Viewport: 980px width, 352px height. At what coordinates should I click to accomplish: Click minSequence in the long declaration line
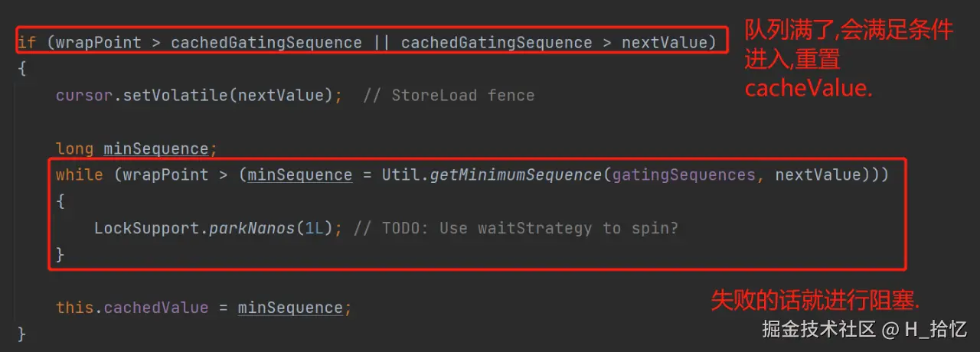(155, 149)
